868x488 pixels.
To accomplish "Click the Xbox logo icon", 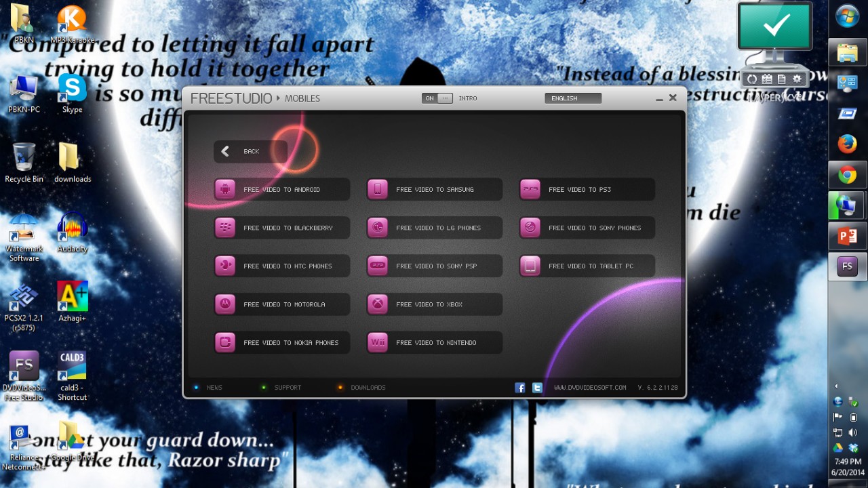I will pos(378,304).
